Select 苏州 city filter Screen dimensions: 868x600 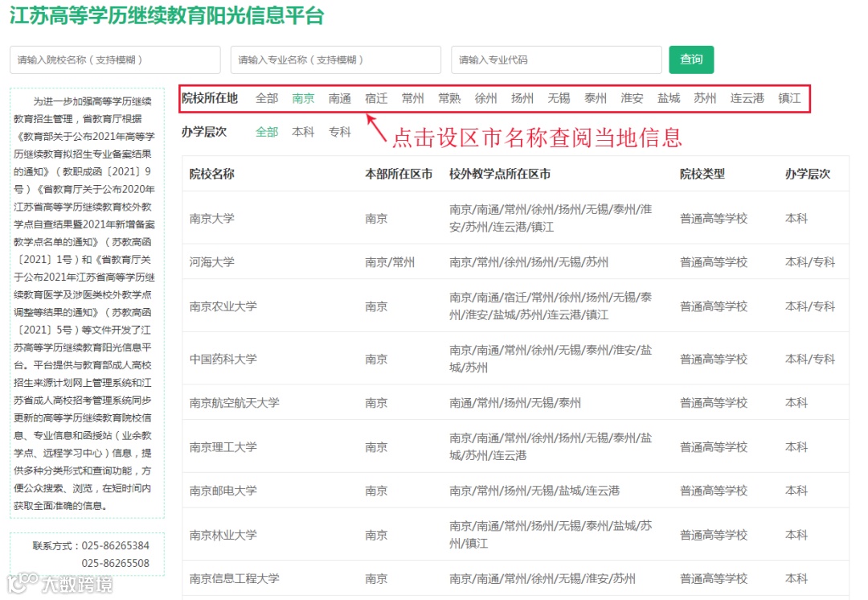pos(706,99)
